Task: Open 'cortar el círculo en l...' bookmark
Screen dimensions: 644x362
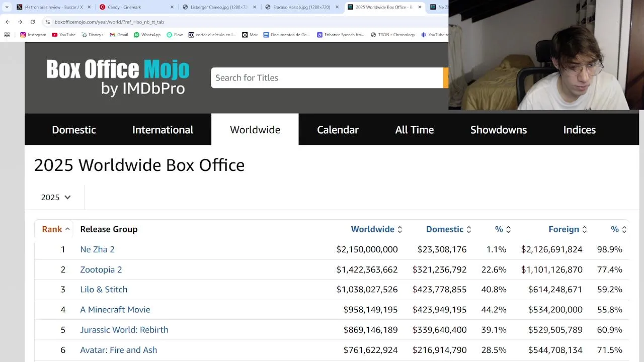Action: pos(212,35)
